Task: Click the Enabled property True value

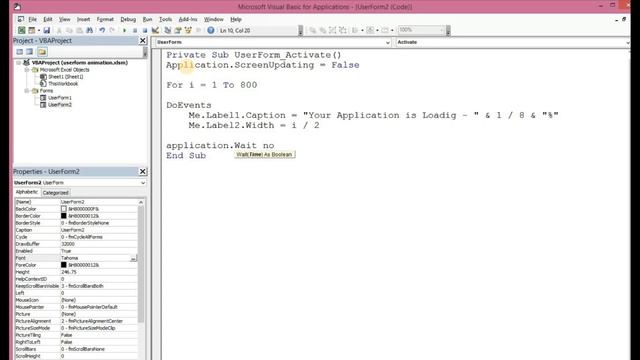Action: 98,251
